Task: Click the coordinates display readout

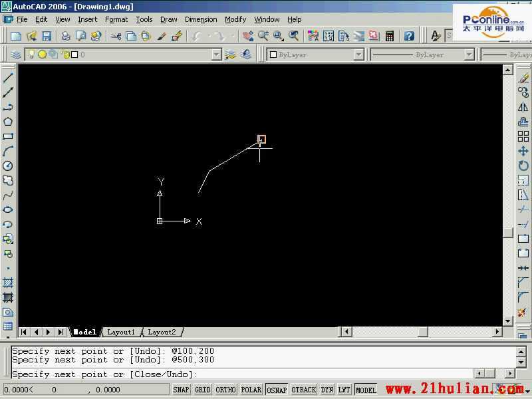Action: pyautogui.click(x=85, y=390)
